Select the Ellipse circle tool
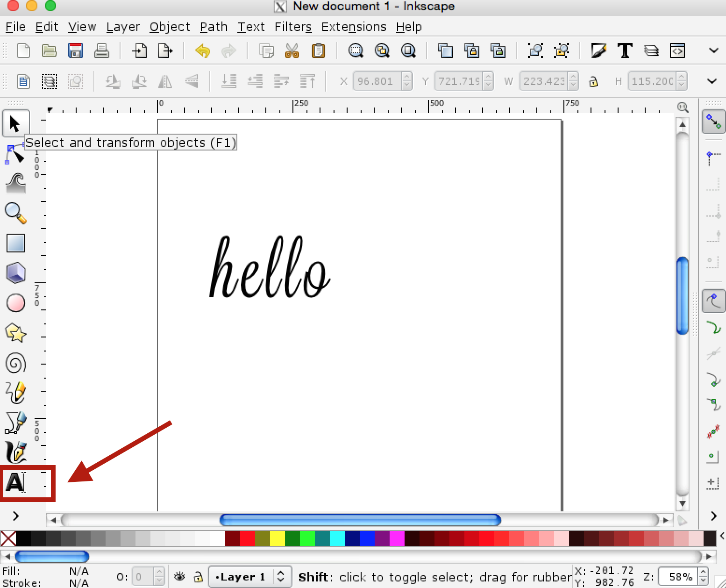Screen dimensions: 726x588 (15, 303)
